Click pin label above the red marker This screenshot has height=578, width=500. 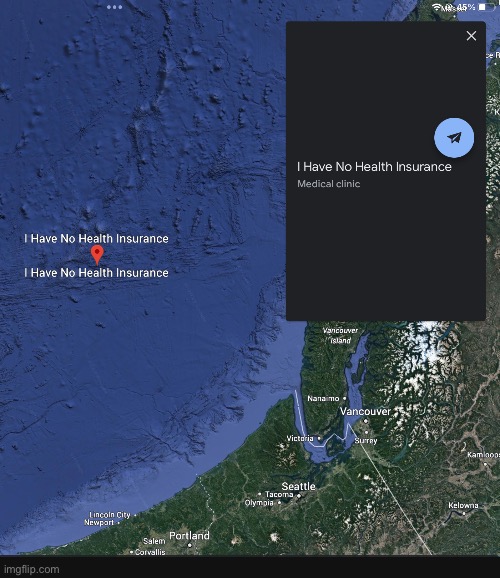[96, 238]
